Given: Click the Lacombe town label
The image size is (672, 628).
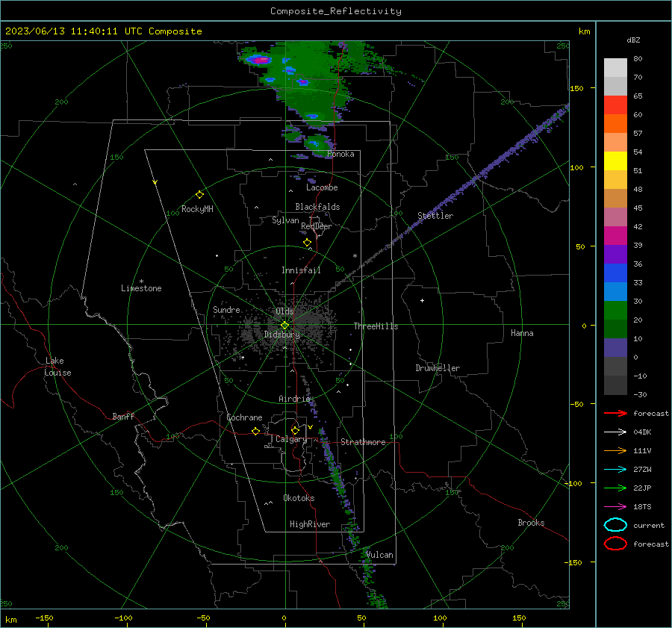Looking at the screenshot, I should click(x=322, y=187).
